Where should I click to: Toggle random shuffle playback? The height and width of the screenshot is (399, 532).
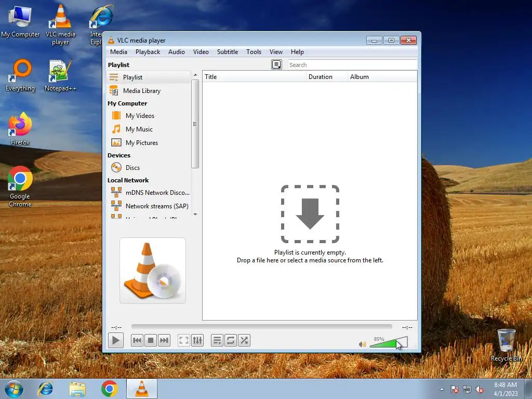click(244, 340)
